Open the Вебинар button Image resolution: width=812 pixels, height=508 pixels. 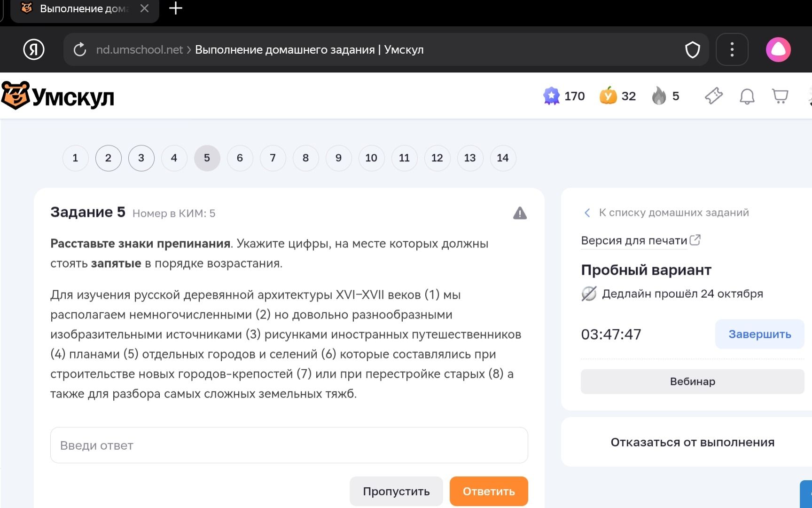[x=692, y=381]
